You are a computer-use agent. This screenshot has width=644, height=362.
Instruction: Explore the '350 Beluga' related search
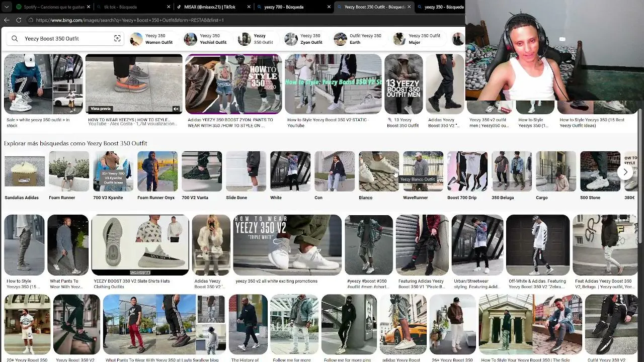pyautogui.click(x=512, y=176)
